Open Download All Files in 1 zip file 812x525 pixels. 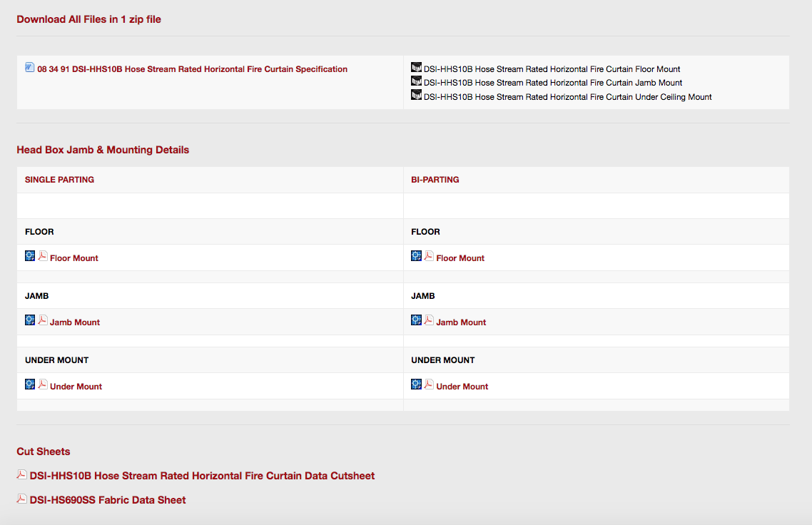coord(88,19)
